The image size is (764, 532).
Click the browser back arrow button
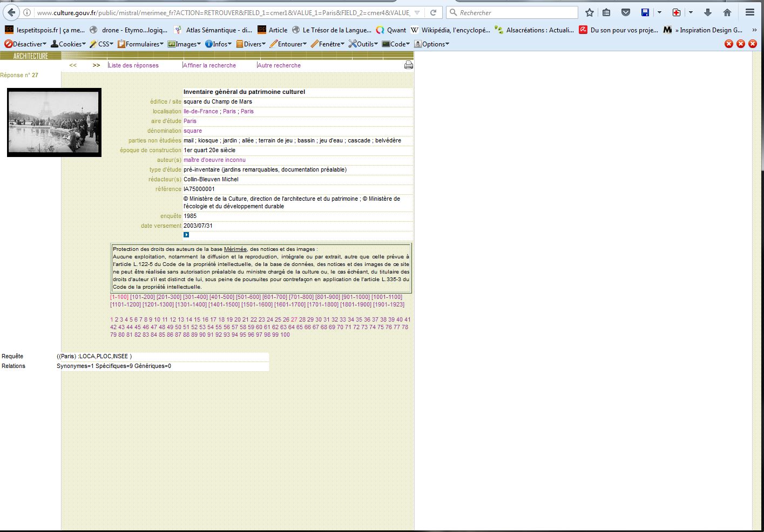[x=11, y=12]
